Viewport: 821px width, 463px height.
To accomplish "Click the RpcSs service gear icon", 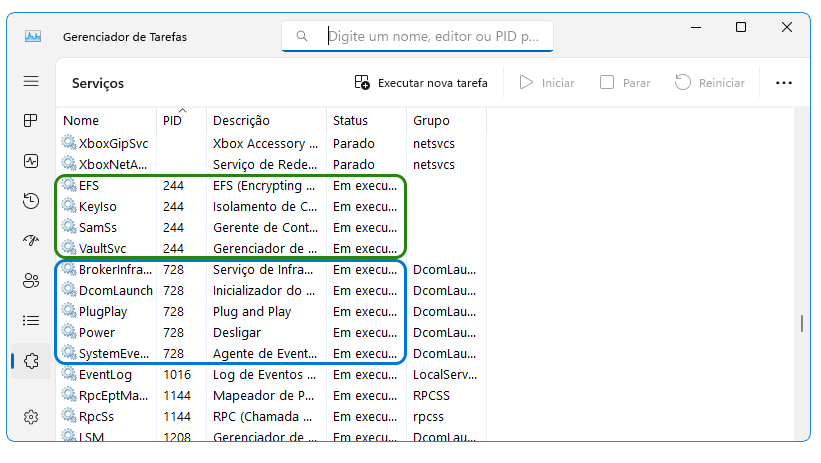I will (x=69, y=415).
